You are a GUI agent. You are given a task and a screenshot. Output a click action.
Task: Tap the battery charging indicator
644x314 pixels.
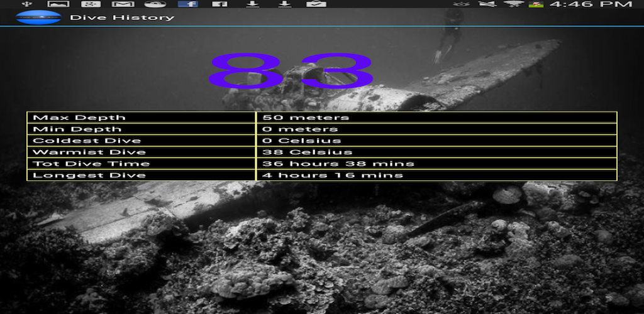(536, 4)
